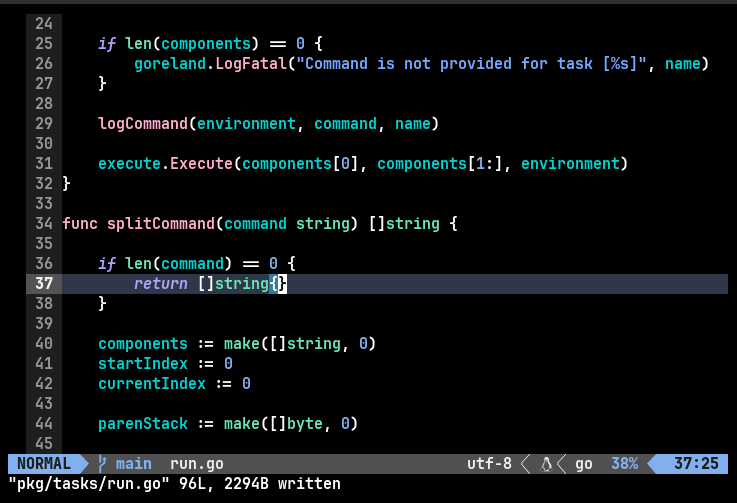Click the main branch name in status line
Image resolution: width=737 pixels, height=503 pixels.
point(133,464)
